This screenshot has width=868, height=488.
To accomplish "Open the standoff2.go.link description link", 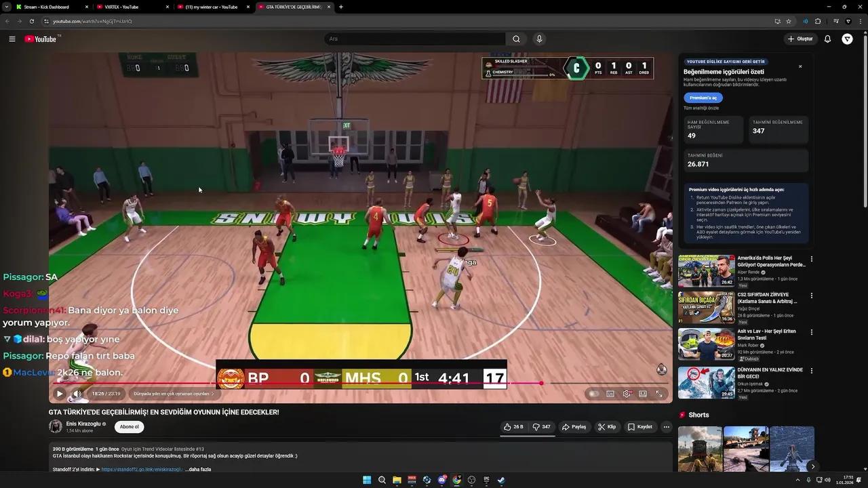I will coord(142,469).
